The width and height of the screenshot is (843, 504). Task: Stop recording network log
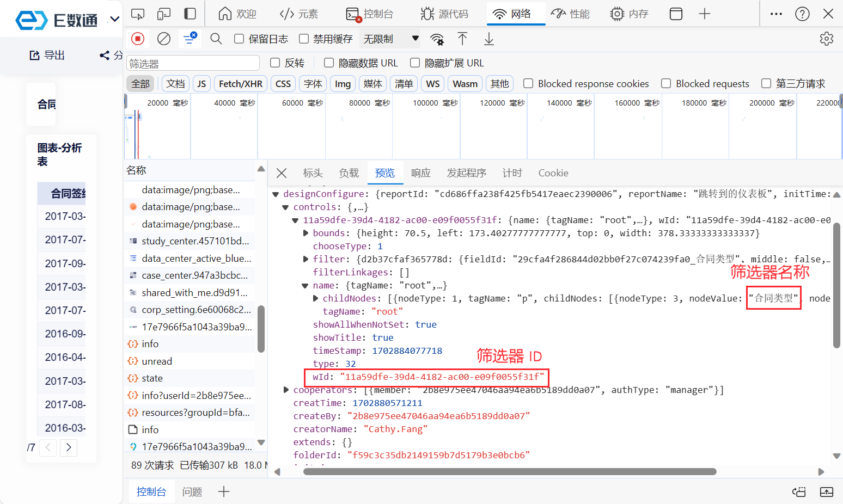pyautogui.click(x=138, y=39)
